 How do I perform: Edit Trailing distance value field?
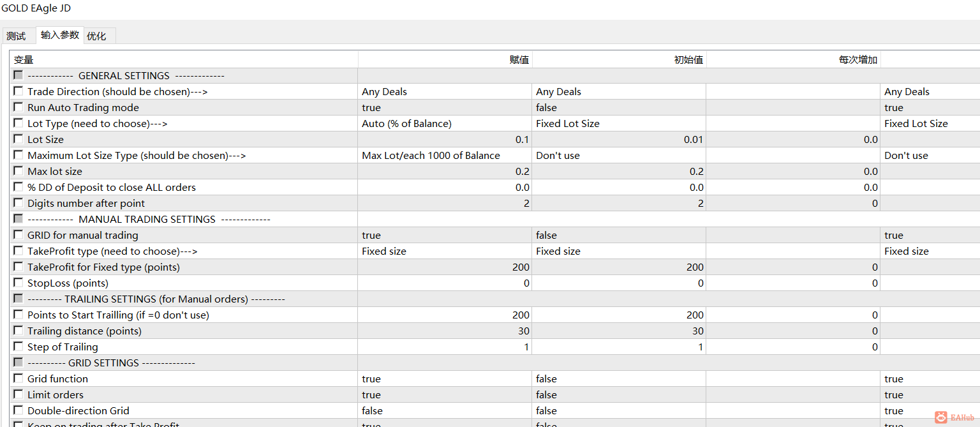click(x=444, y=331)
